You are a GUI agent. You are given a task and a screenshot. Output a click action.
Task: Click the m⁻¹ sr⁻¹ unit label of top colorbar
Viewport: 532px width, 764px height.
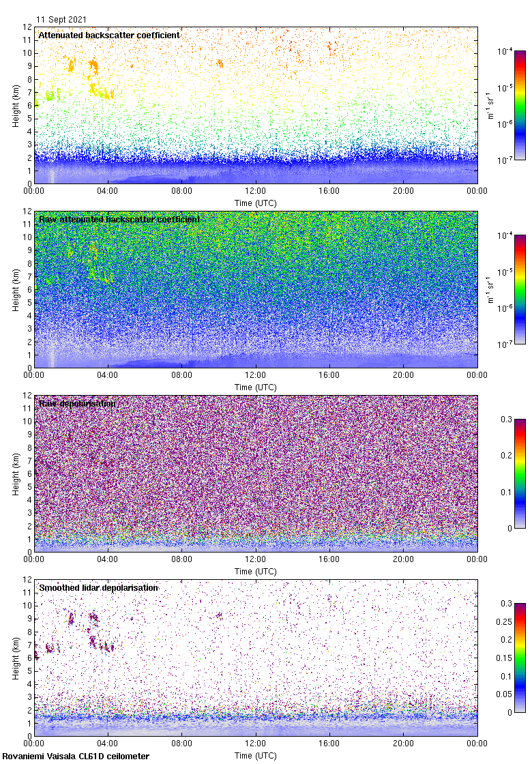point(490,105)
